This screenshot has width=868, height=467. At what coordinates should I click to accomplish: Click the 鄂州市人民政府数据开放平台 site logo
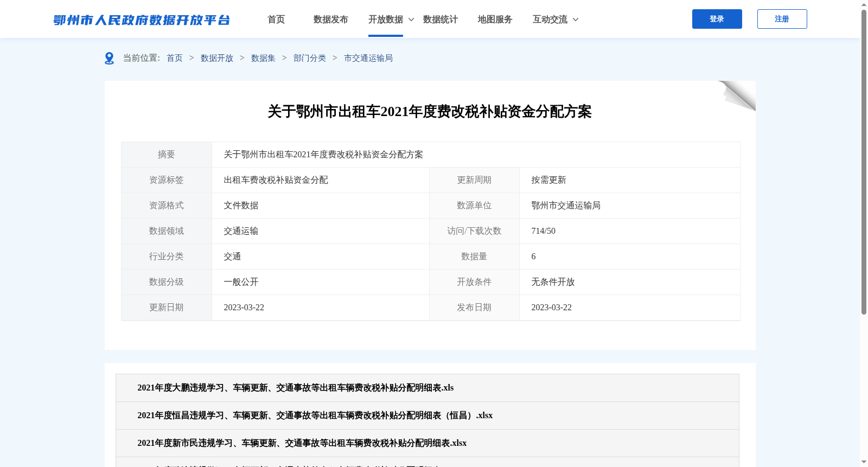[x=142, y=20]
